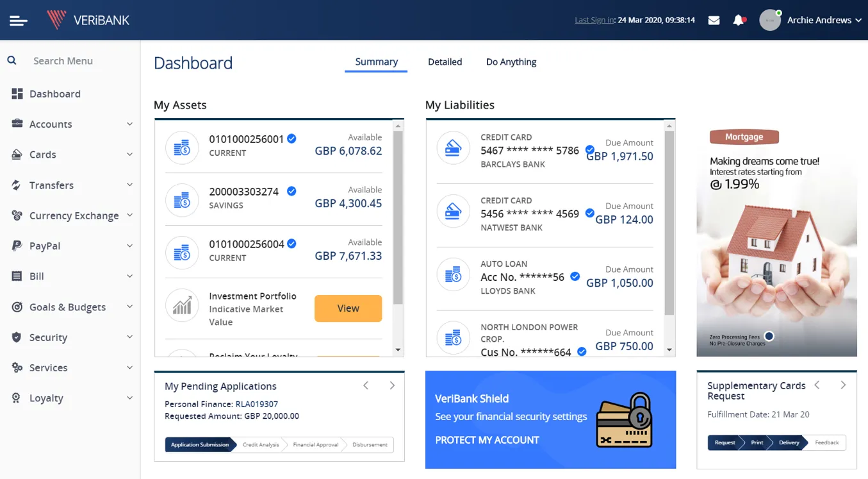Viewport: 868px width, 479px height.
Task: Open the RLA019307 personal finance application link
Action: (x=257, y=404)
